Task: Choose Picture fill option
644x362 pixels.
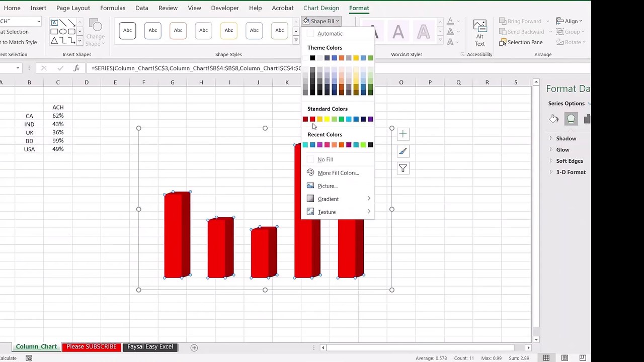Action: 338,186
